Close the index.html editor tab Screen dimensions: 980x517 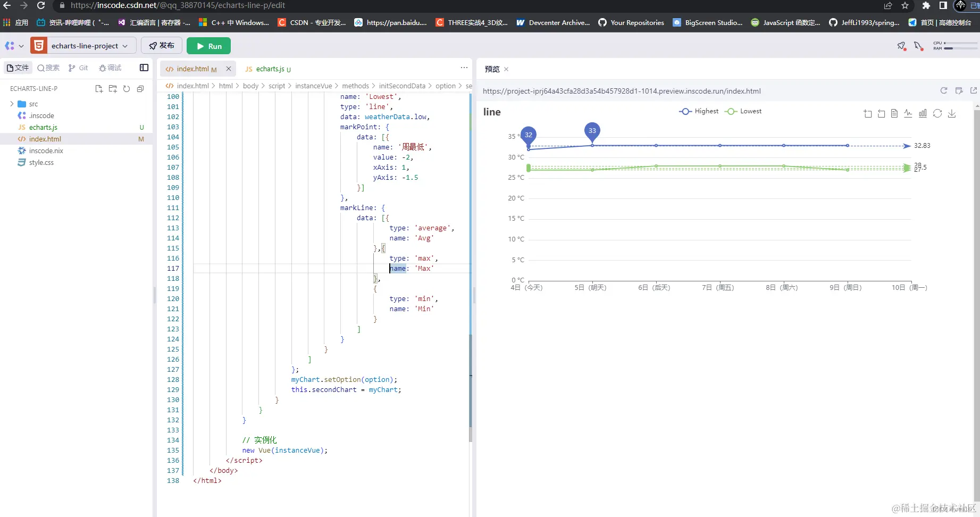229,69
